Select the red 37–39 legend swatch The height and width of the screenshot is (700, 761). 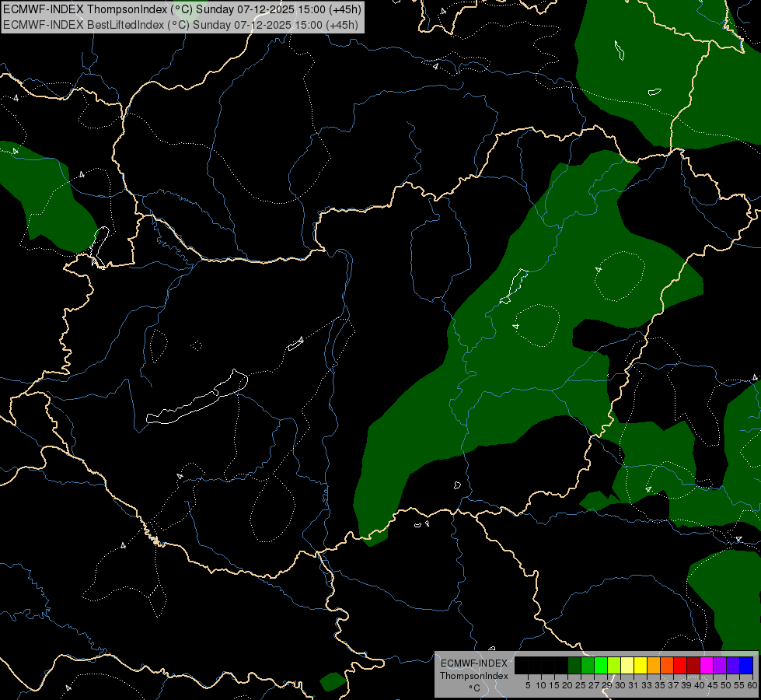click(680, 665)
